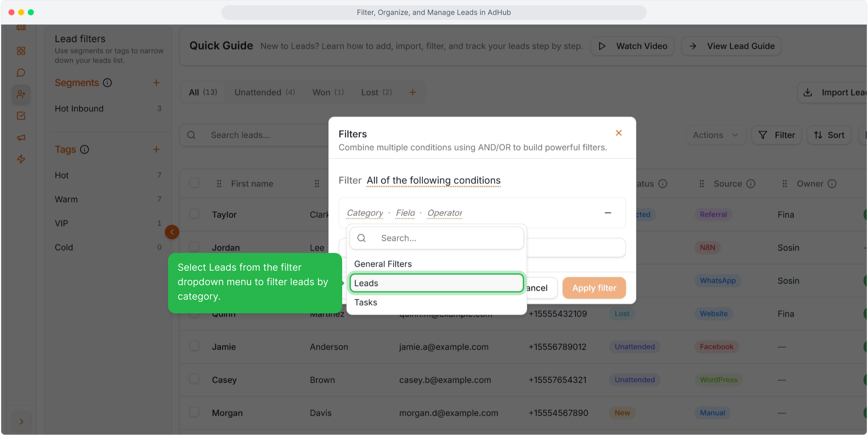Click the Status column info icon
The image size is (868, 435).
(662, 184)
